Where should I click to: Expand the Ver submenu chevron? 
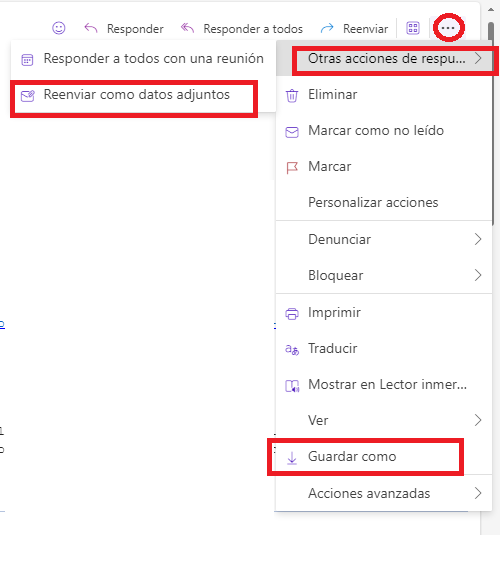click(478, 420)
